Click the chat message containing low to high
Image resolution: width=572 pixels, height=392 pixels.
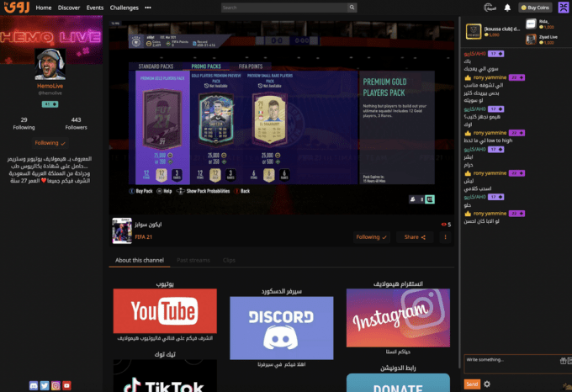pyautogui.click(x=488, y=140)
